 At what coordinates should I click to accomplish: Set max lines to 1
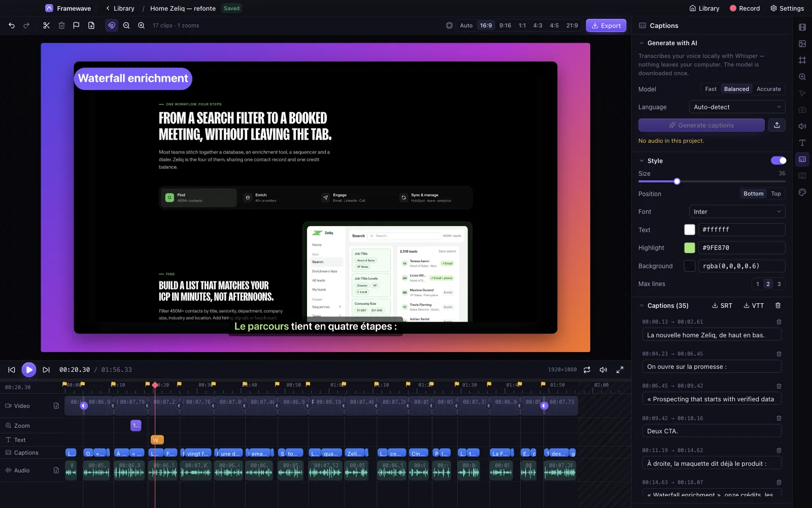point(758,284)
